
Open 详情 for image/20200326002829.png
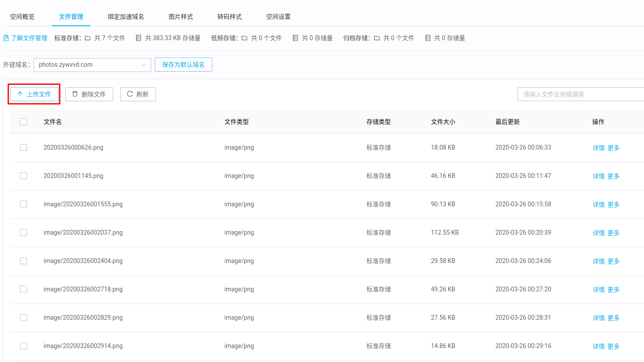[x=599, y=318]
